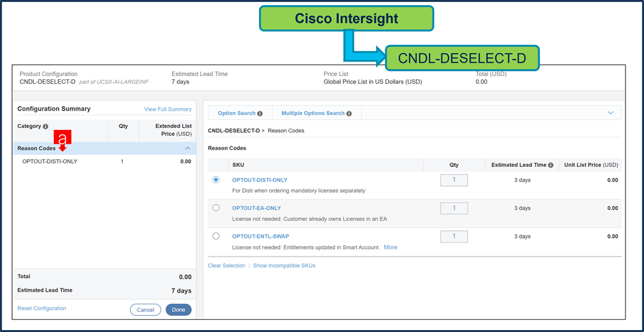Click the Configuration Summary heading
Image resolution: width=644 pixels, height=332 pixels.
click(54, 109)
